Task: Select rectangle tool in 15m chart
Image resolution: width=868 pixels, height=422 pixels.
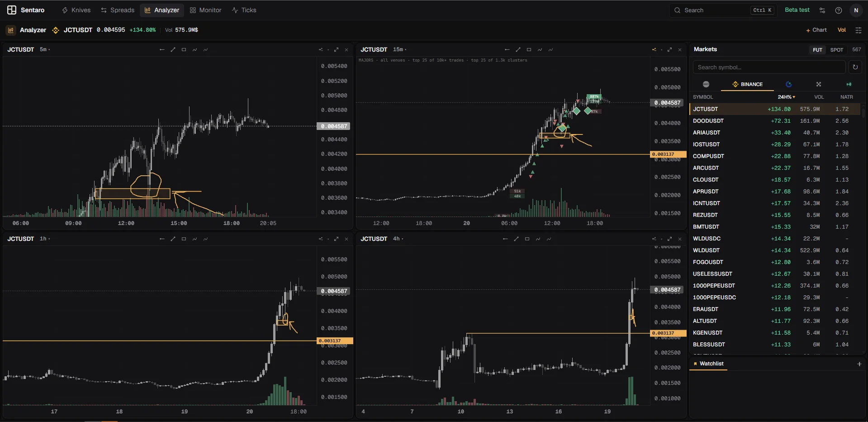Action: click(529, 50)
